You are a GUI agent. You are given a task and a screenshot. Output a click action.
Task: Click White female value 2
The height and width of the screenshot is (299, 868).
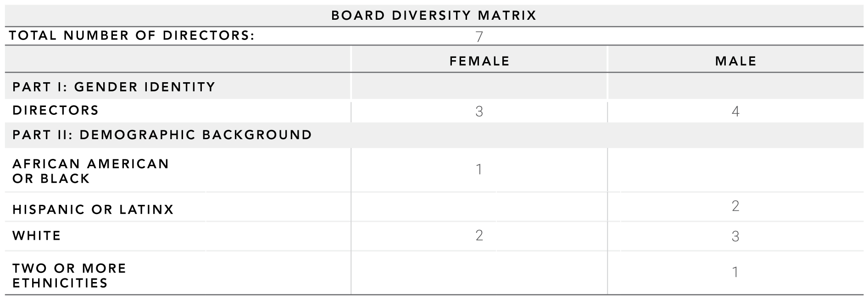click(x=479, y=236)
